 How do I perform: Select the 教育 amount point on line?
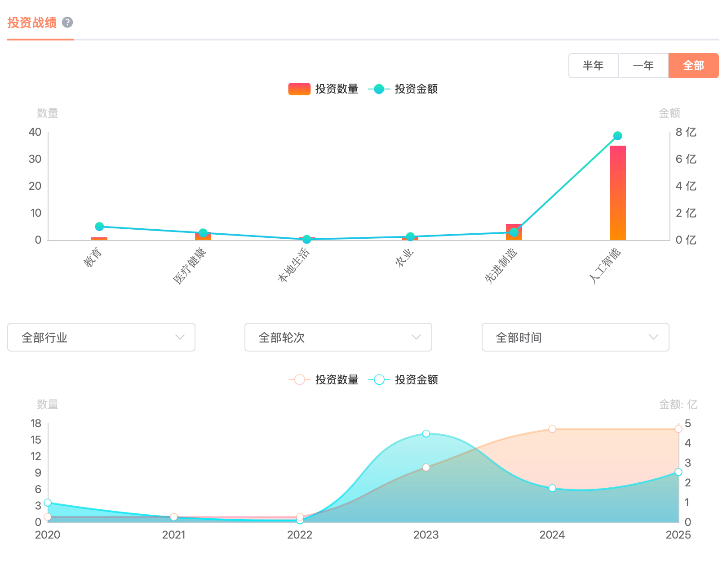(x=99, y=227)
